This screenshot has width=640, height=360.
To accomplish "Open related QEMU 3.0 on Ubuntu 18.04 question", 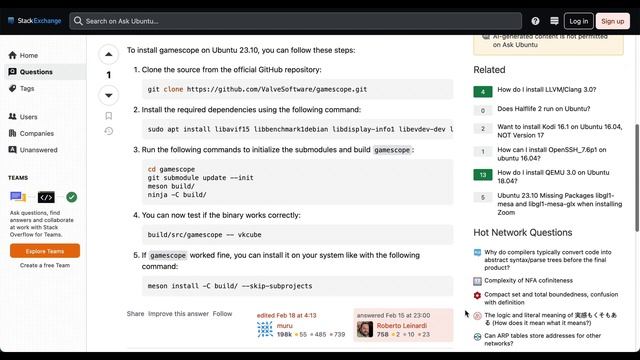I will (x=553, y=177).
